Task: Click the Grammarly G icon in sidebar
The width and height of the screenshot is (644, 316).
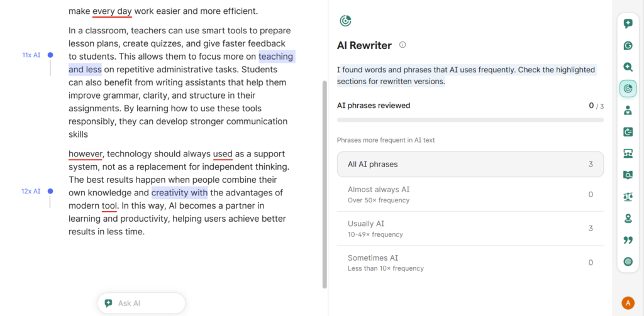Action: (x=628, y=46)
